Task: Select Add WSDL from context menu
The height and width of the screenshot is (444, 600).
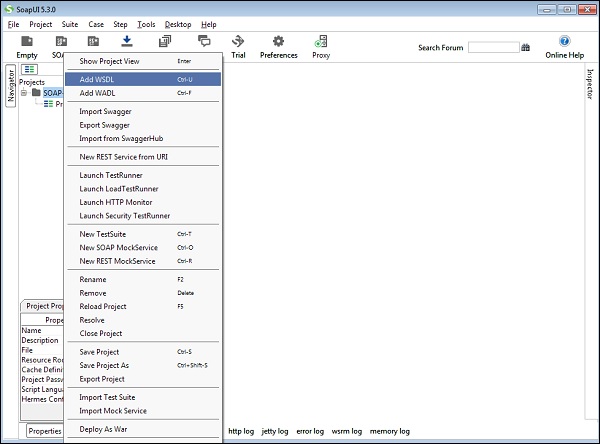Action: click(x=97, y=79)
